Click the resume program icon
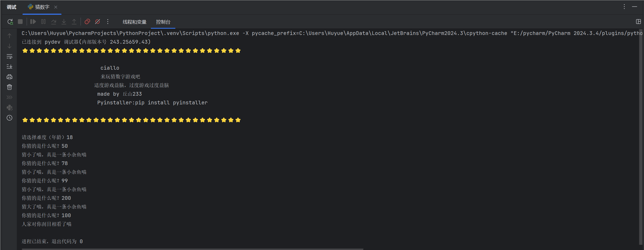This screenshot has height=250, width=644. pyautogui.click(x=33, y=22)
